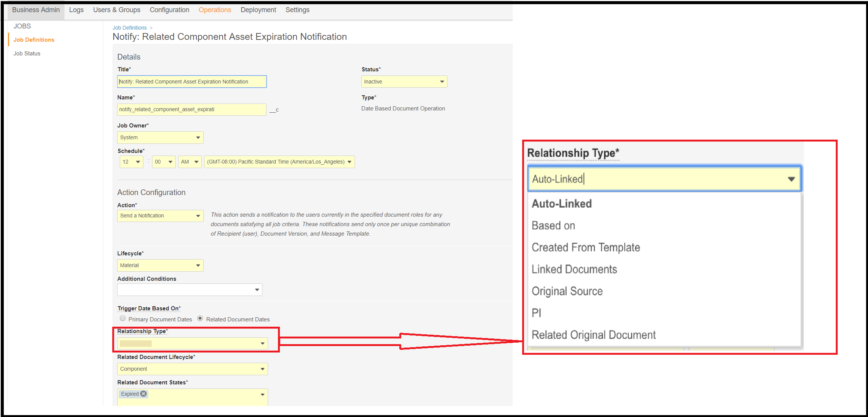
Task: Open the Related Document Lifecycle dropdown
Action: coord(192,369)
